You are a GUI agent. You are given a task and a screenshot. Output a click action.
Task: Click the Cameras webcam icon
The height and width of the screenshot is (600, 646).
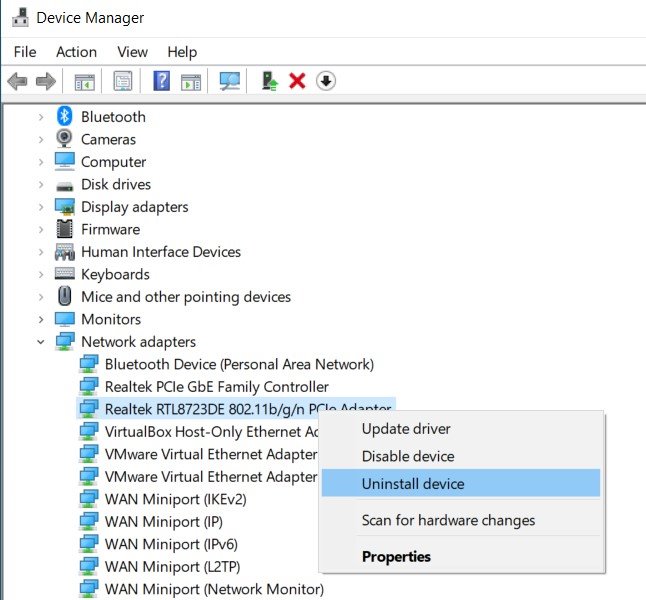(64, 138)
